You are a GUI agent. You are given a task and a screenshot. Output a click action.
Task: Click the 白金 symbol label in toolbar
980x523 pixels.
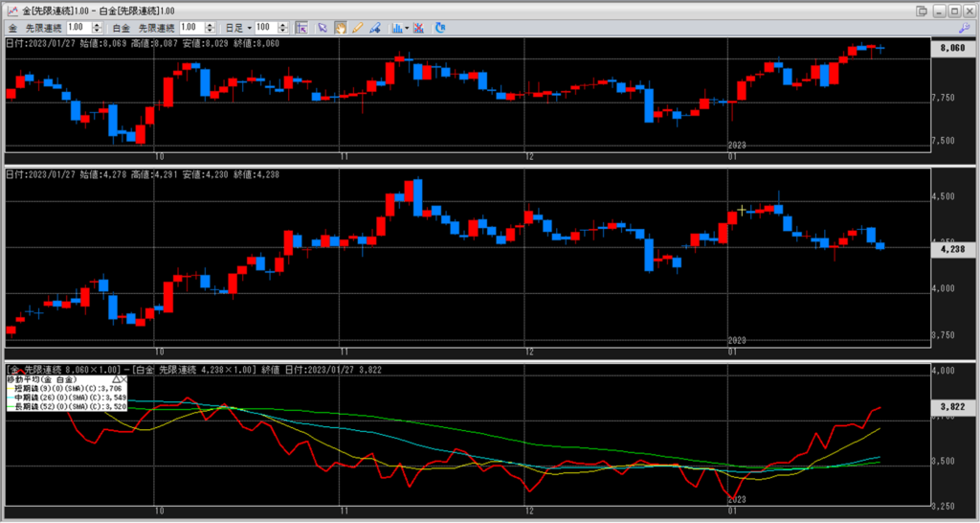[122, 28]
